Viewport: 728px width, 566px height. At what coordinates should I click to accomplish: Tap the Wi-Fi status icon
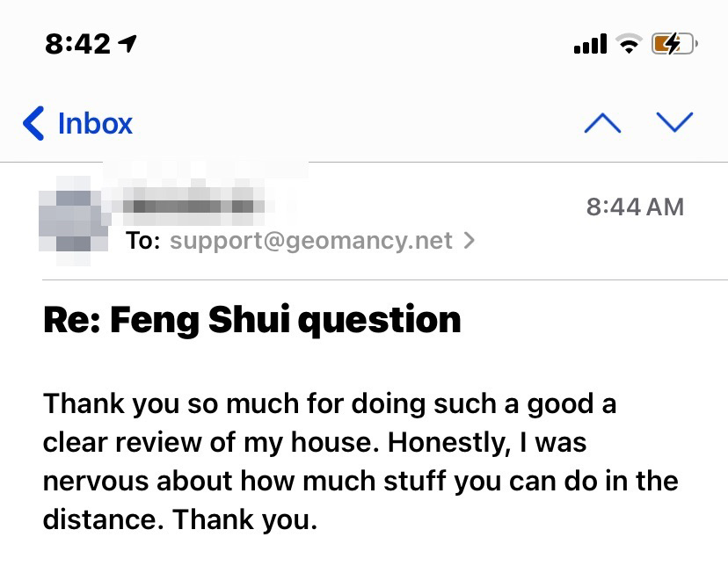point(629,44)
